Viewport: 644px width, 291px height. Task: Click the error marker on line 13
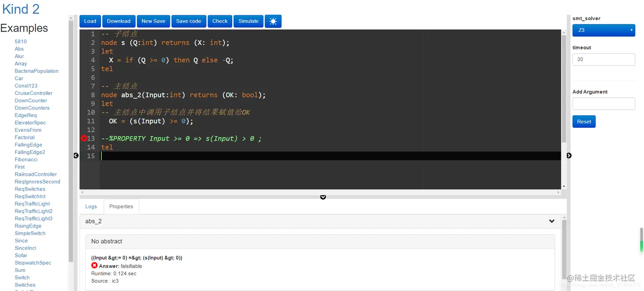click(84, 138)
